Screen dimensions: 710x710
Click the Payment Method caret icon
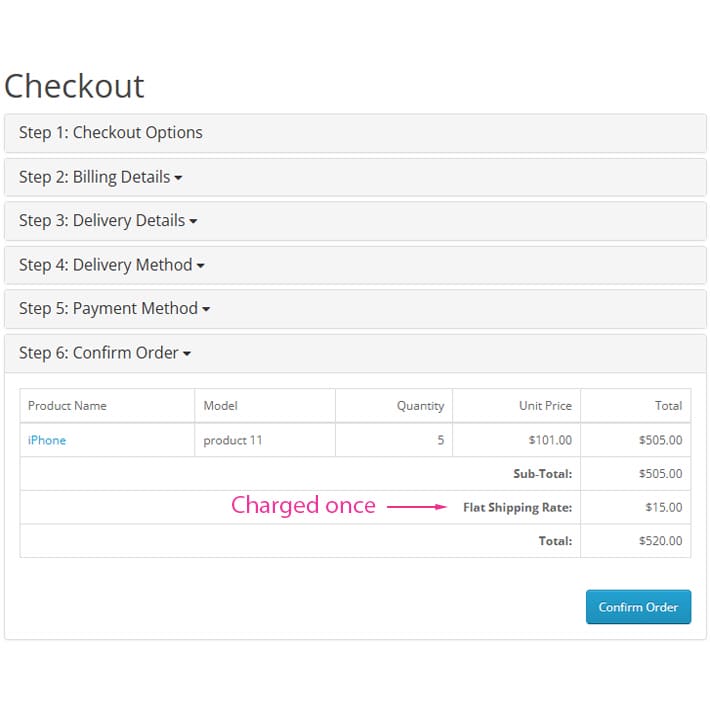206,309
